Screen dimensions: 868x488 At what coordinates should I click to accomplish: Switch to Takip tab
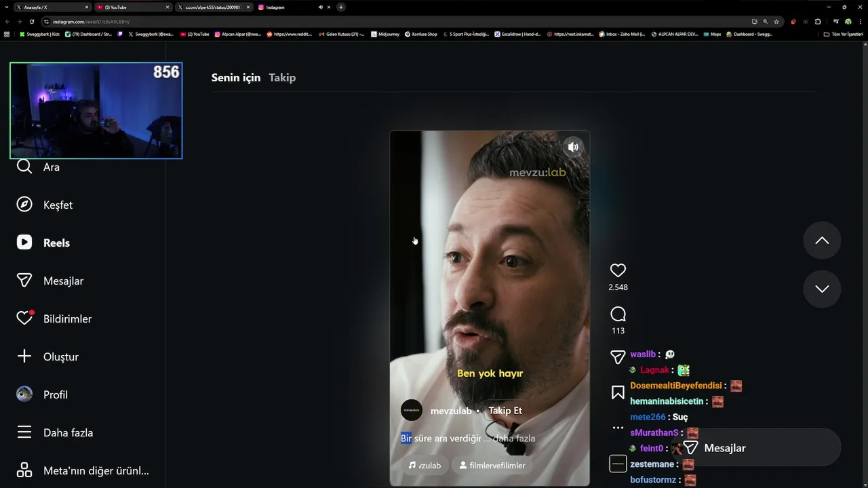click(x=282, y=77)
